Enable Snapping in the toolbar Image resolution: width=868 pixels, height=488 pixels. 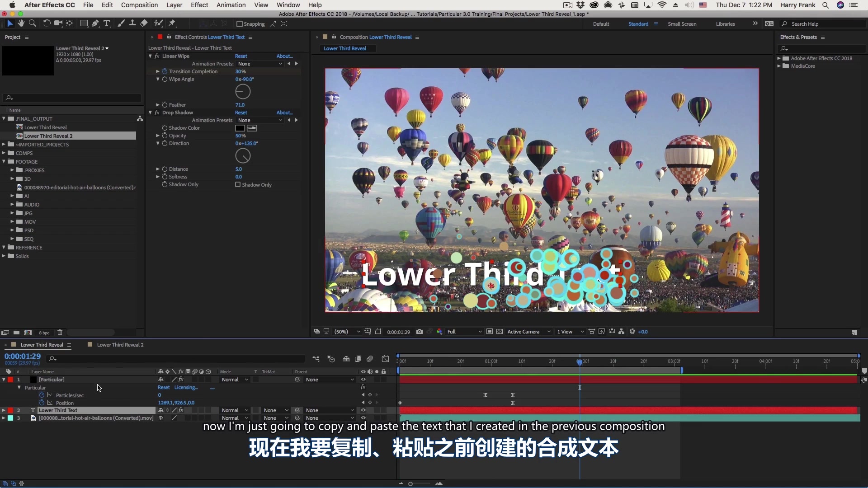240,24
